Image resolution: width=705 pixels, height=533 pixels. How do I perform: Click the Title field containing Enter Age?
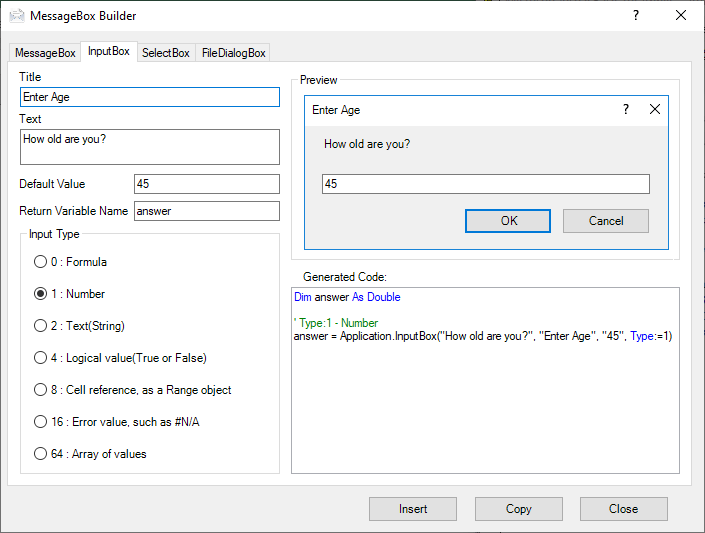coord(150,97)
